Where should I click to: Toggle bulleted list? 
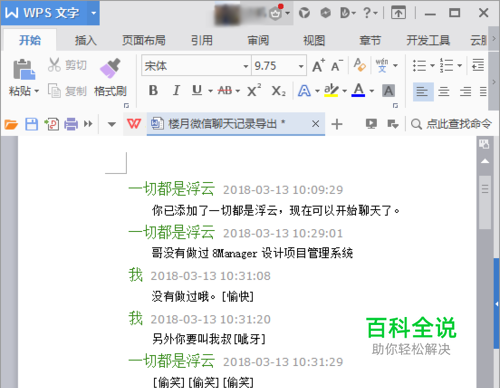[420, 65]
